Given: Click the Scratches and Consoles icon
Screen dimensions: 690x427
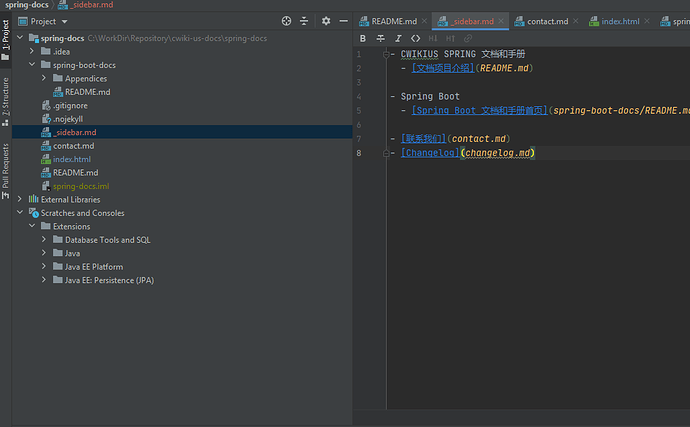Looking at the screenshot, I should pyautogui.click(x=34, y=213).
